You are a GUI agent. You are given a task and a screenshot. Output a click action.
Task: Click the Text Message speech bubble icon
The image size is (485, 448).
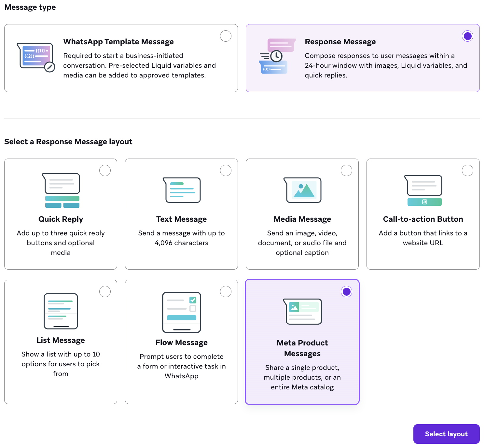182,190
